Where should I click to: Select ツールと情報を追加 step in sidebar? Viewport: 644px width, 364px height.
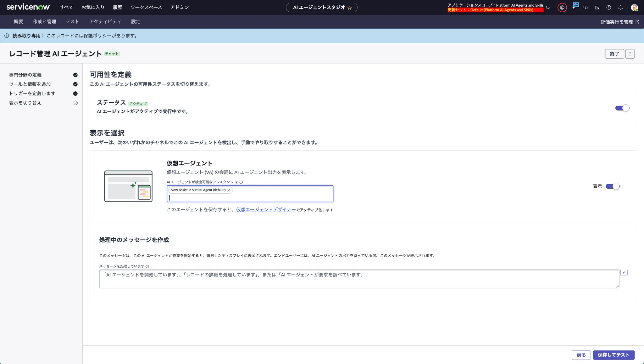pyautogui.click(x=30, y=84)
